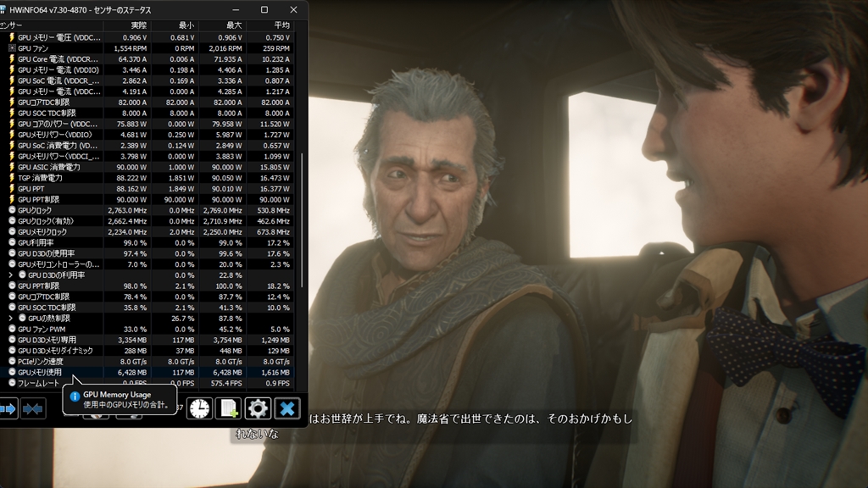Select the GPUメモリ使用 sensor row
Viewport: 868px width, 488px height.
tap(147, 373)
